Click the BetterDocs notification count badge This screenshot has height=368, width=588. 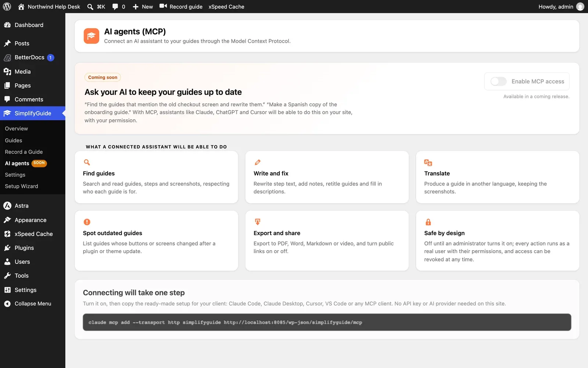(x=50, y=57)
